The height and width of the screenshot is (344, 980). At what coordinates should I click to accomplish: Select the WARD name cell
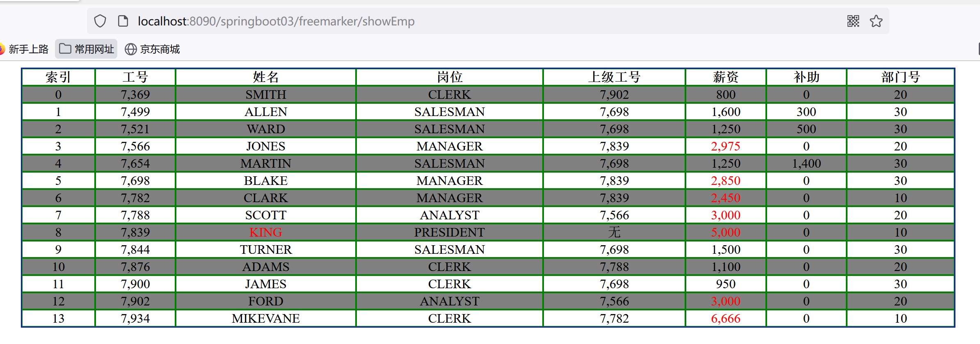266,129
